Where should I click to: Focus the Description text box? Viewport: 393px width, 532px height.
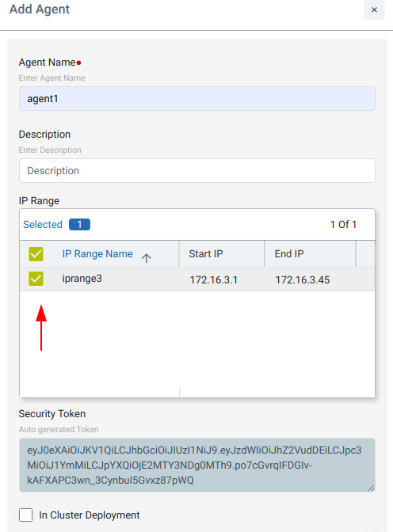pyautogui.click(x=197, y=171)
